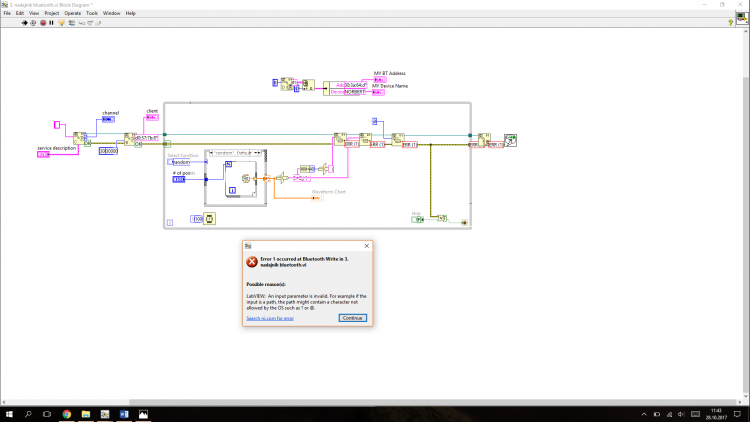Open Chrome from the Windows taskbar
Screen dimensions: 750x422
(x=66, y=414)
